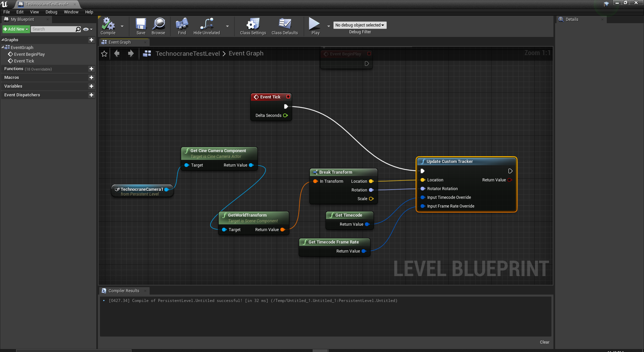The height and width of the screenshot is (352, 644).
Task: Add new Event Dispatcher with plus
Action: point(91,95)
